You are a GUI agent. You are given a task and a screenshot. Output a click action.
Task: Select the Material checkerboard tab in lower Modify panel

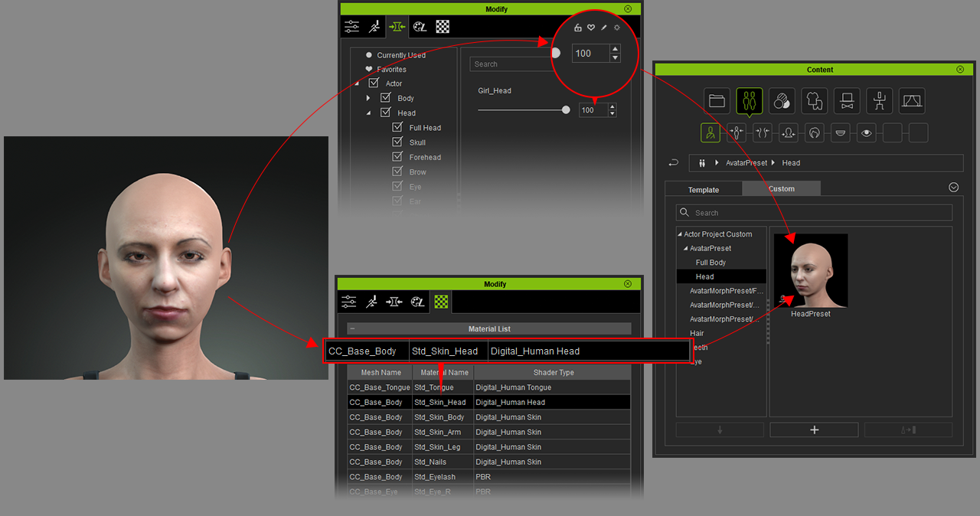click(x=441, y=302)
